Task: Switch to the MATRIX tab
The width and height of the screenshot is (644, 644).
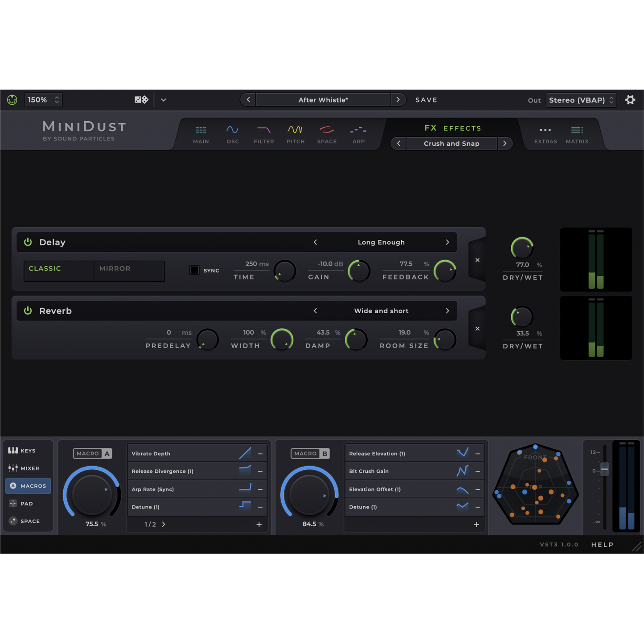Action: point(577,134)
